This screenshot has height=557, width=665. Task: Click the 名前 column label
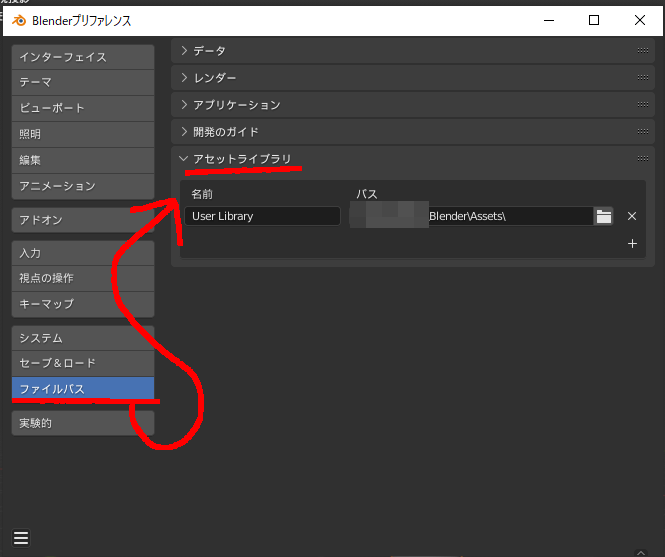pos(202,194)
